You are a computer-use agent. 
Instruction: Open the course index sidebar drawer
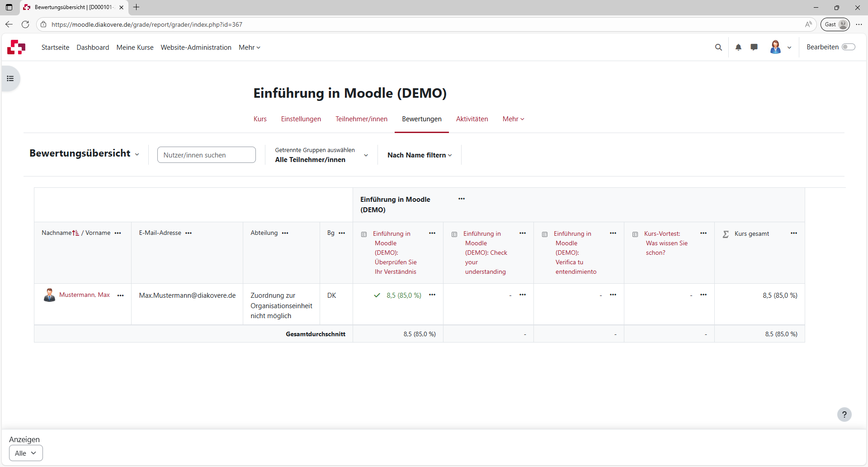click(10, 79)
